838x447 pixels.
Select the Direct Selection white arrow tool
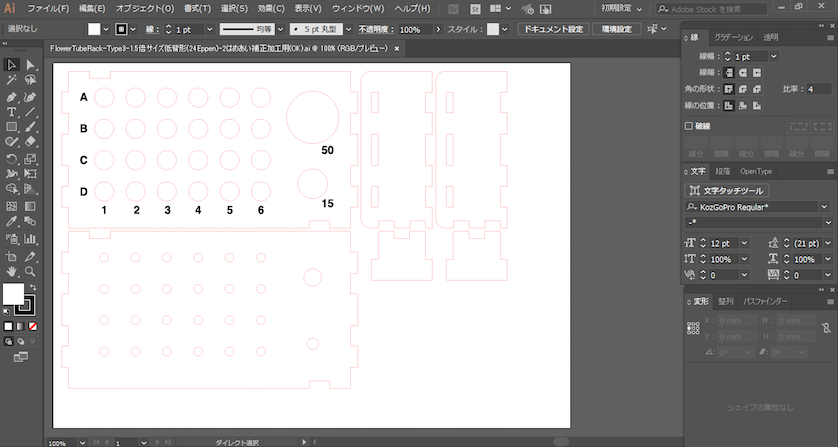coord(30,65)
